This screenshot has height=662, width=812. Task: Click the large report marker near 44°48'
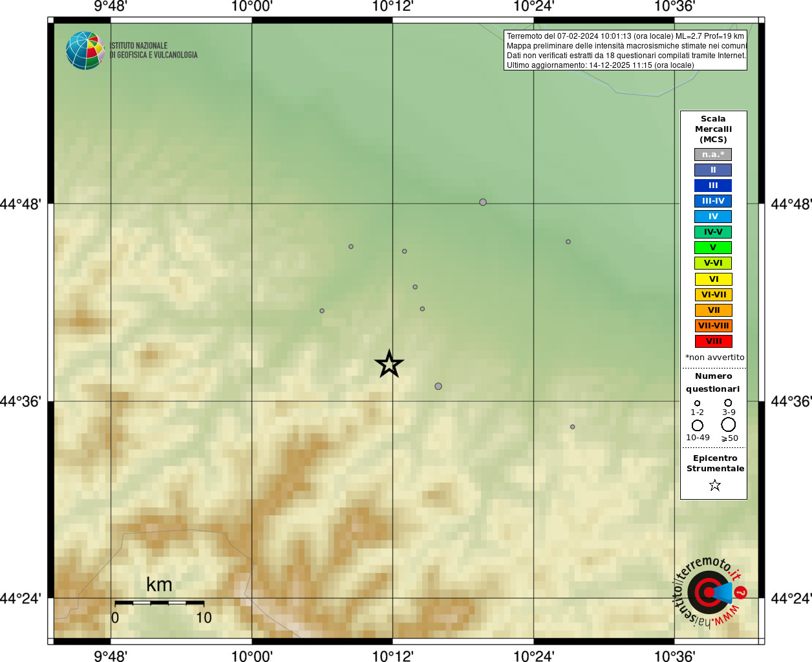click(483, 202)
